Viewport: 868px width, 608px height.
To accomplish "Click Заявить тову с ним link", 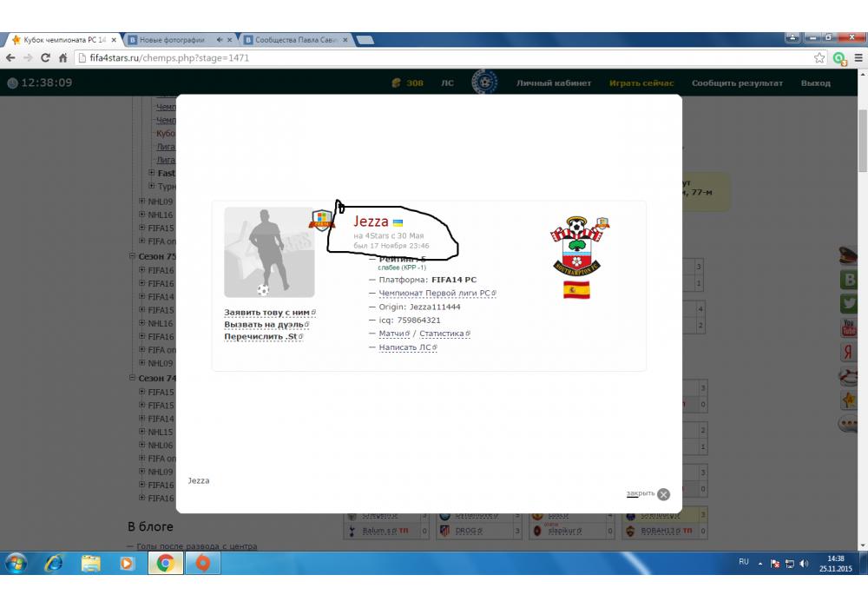I will coord(270,313).
